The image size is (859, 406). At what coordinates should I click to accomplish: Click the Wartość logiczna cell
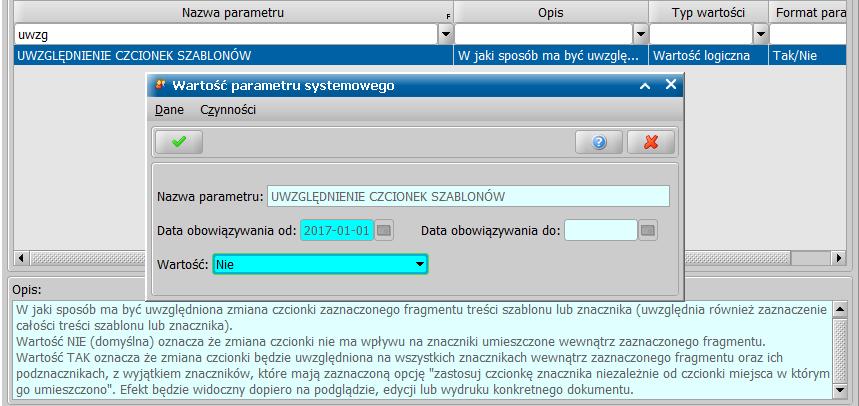tap(708, 55)
